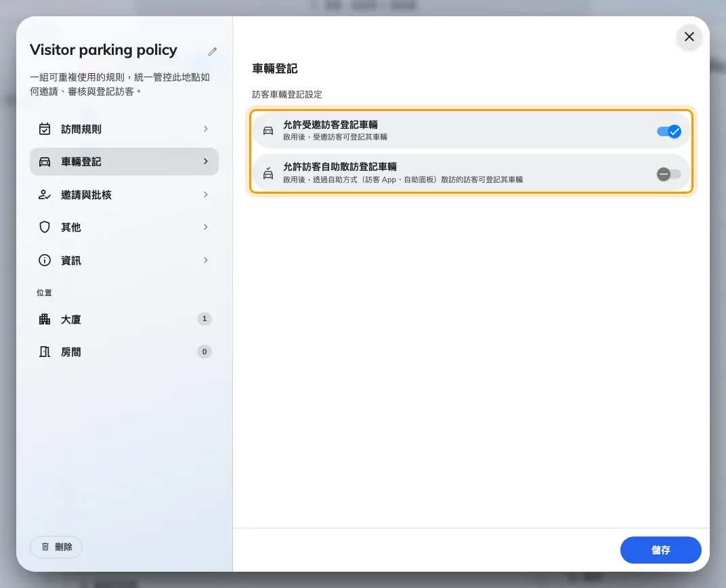Expand the 訪問規則 chevron

click(206, 129)
